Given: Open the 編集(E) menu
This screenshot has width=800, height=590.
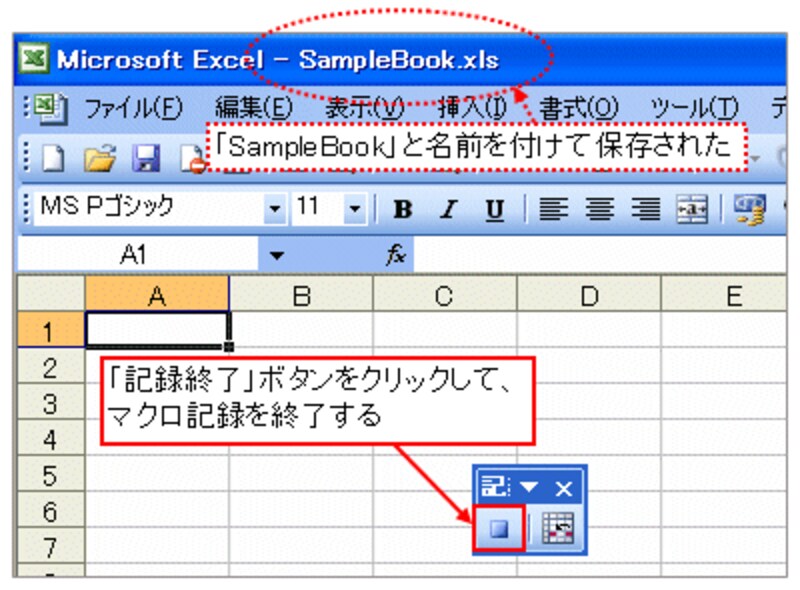Looking at the screenshot, I should [x=254, y=108].
